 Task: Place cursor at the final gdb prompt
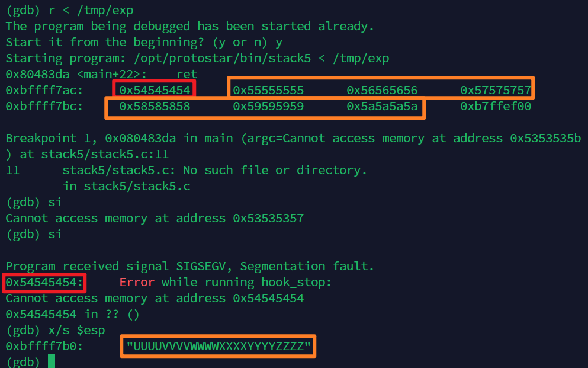pyautogui.click(x=52, y=361)
